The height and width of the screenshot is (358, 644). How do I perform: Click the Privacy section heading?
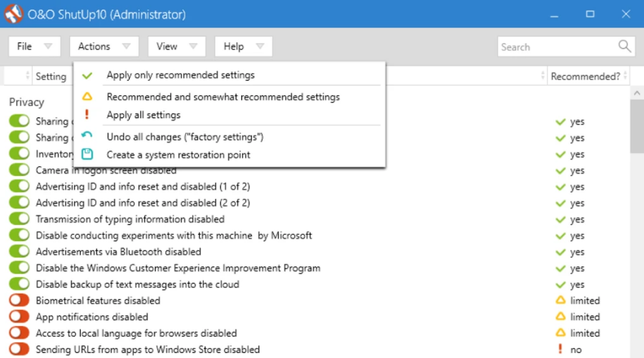pyautogui.click(x=26, y=102)
